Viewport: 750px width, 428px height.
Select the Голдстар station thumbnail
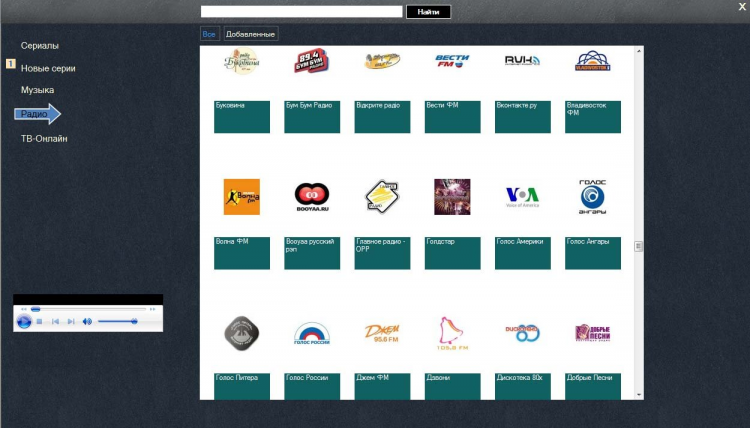click(452, 197)
